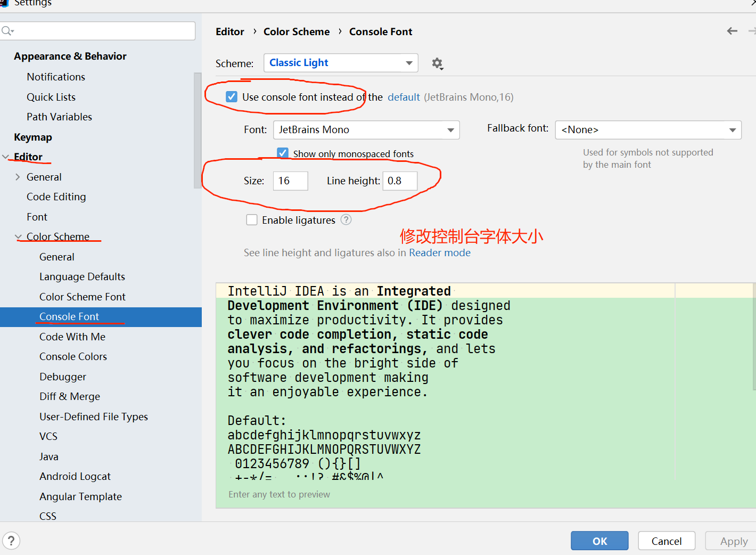Click the help question mark button
756x555 pixels.
(11, 541)
